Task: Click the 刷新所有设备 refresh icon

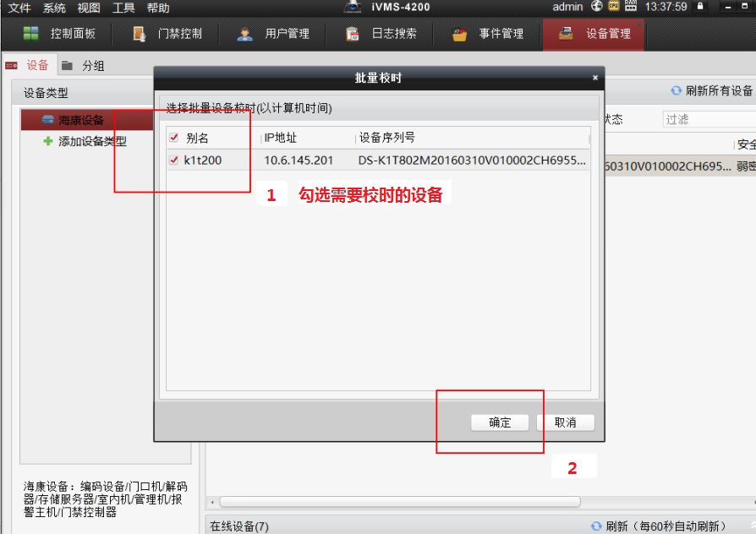Action: coord(676,91)
